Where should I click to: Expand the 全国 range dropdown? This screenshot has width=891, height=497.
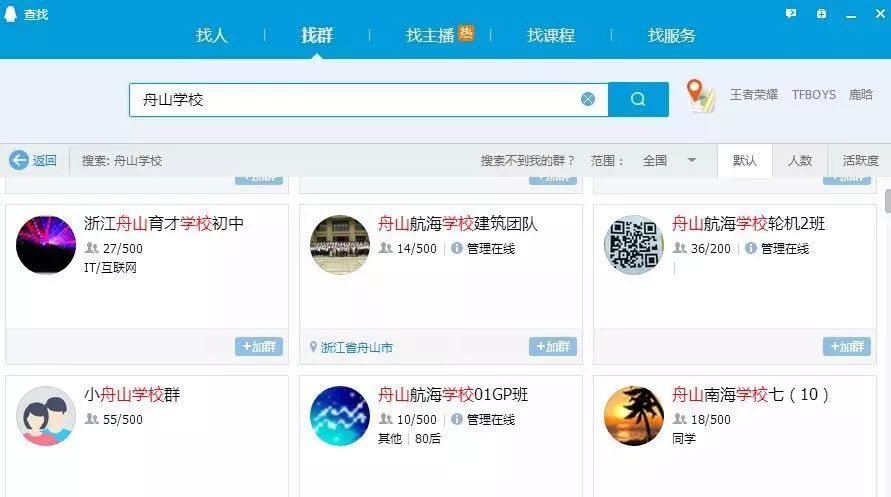[x=669, y=161]
